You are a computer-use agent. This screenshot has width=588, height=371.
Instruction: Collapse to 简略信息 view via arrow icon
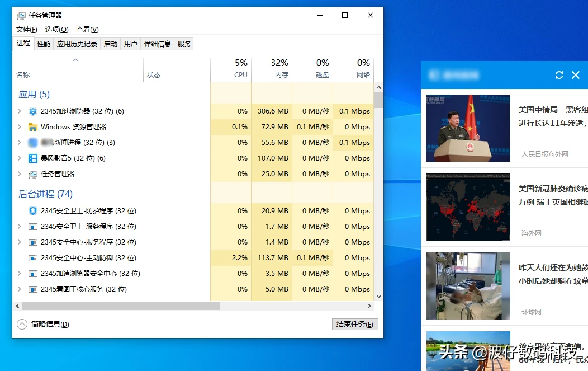point(22,324)
